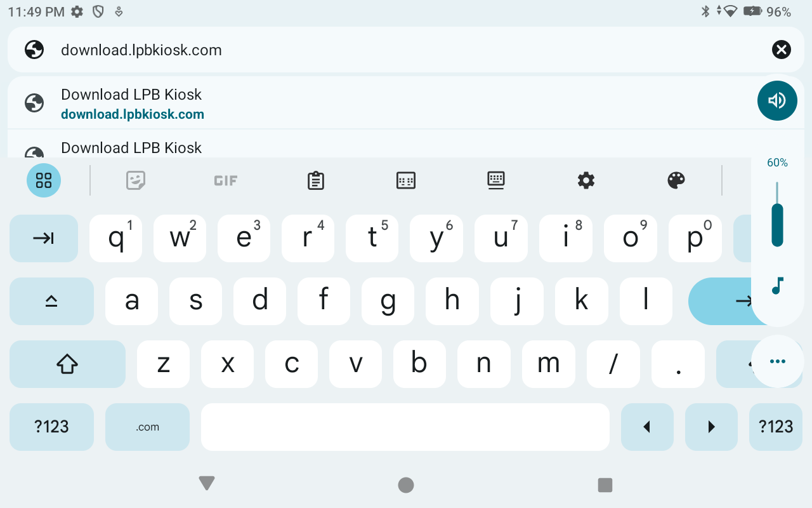Viewport: 812px width, 508px height.
Task: Open the keyboard apps grid menu
Action: pyautogui.click(x=44, y=180)
